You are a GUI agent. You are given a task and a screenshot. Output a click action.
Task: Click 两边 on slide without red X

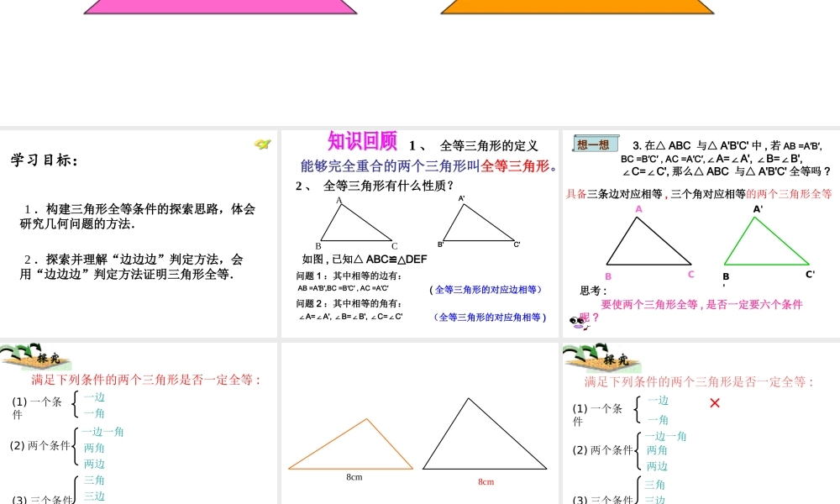[94, 464]
